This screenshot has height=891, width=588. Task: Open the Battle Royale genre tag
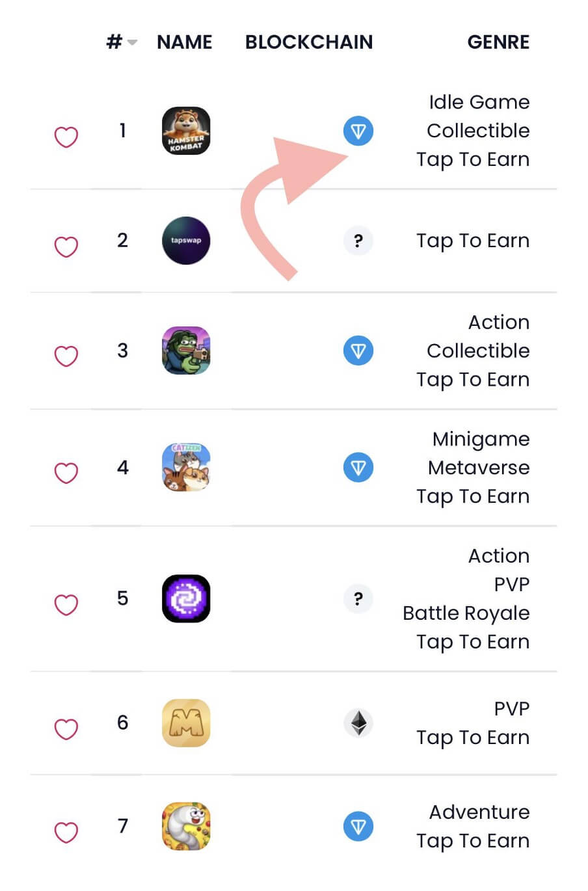pos(466,613)
